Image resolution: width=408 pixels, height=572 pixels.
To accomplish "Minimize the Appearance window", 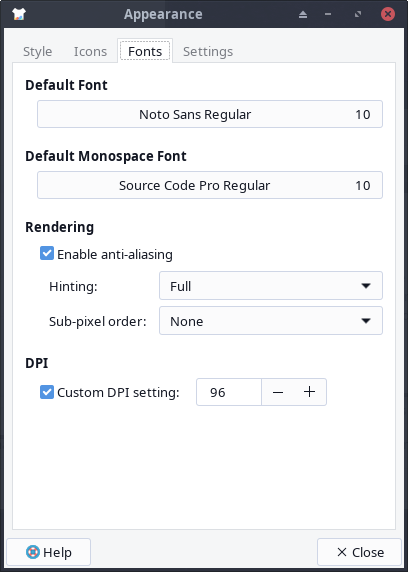I will tap(328, 14).
